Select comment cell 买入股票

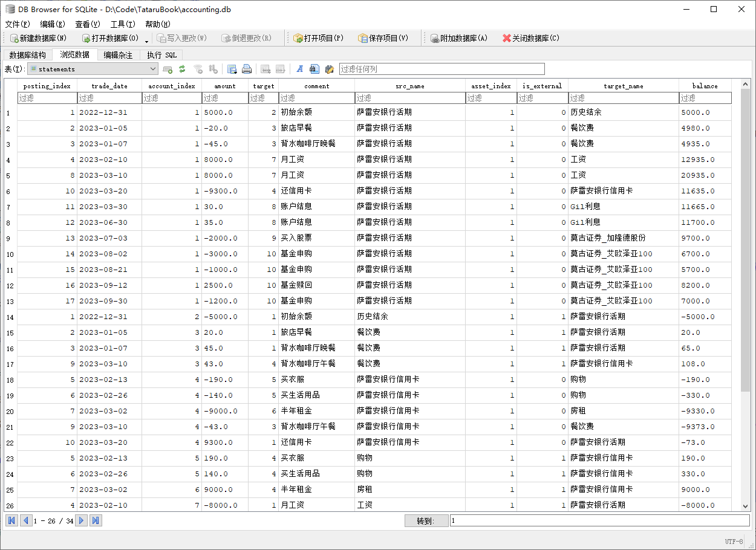click(x=317, y=238)
